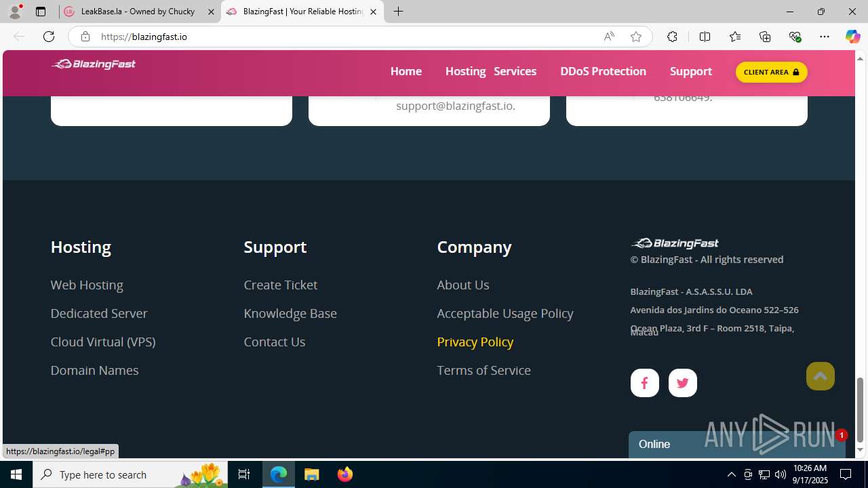The width and height of the screenshot is (868, 488).
Task: Click the support@blazingfast.io email address
Action: tap(456, 106)
